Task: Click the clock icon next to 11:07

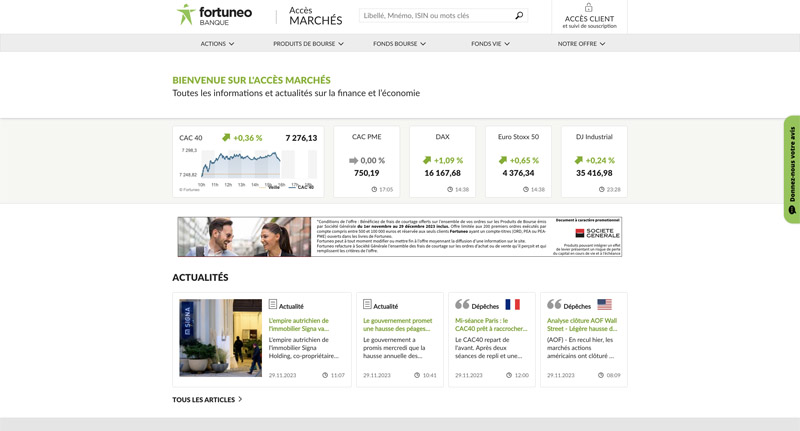Action: (325, 375)
